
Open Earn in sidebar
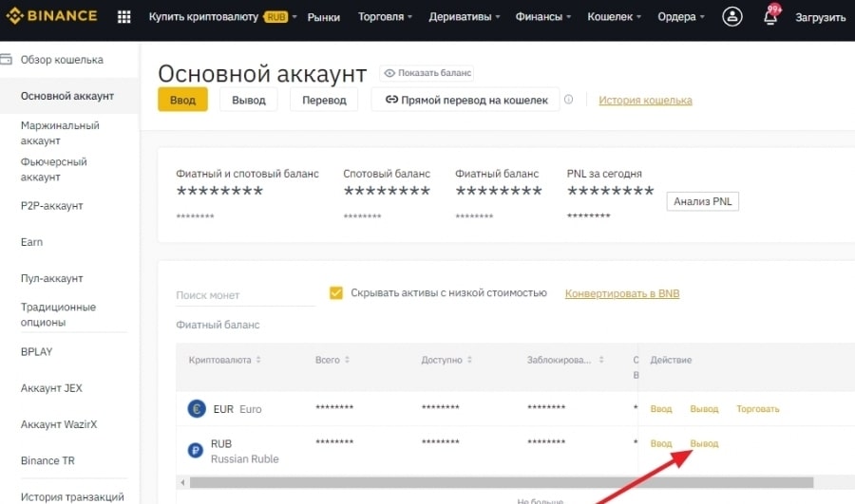(x=31, y=242)
